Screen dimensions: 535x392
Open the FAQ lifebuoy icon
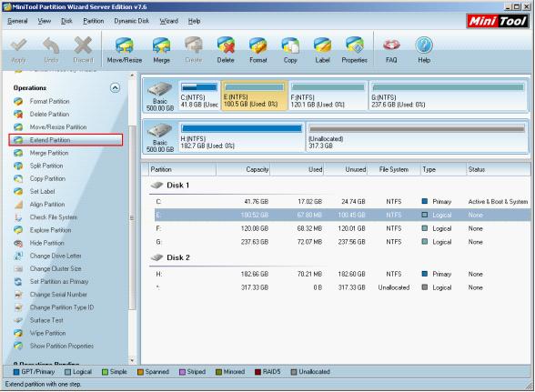point(391,45)
